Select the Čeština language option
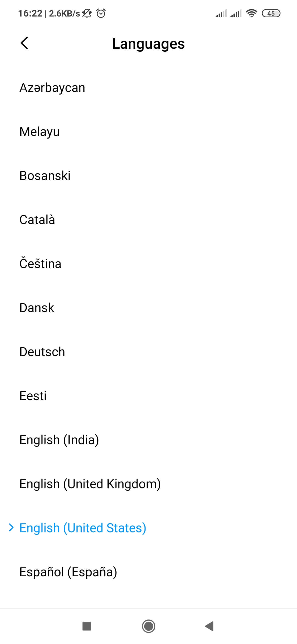Screen dimensions: 297x644 (40, 263)
